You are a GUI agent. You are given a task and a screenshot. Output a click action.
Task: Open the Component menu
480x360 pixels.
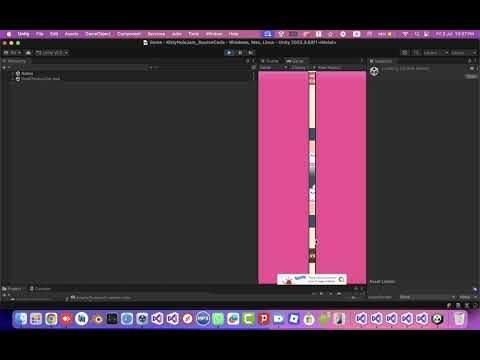(x=129, y=34)
